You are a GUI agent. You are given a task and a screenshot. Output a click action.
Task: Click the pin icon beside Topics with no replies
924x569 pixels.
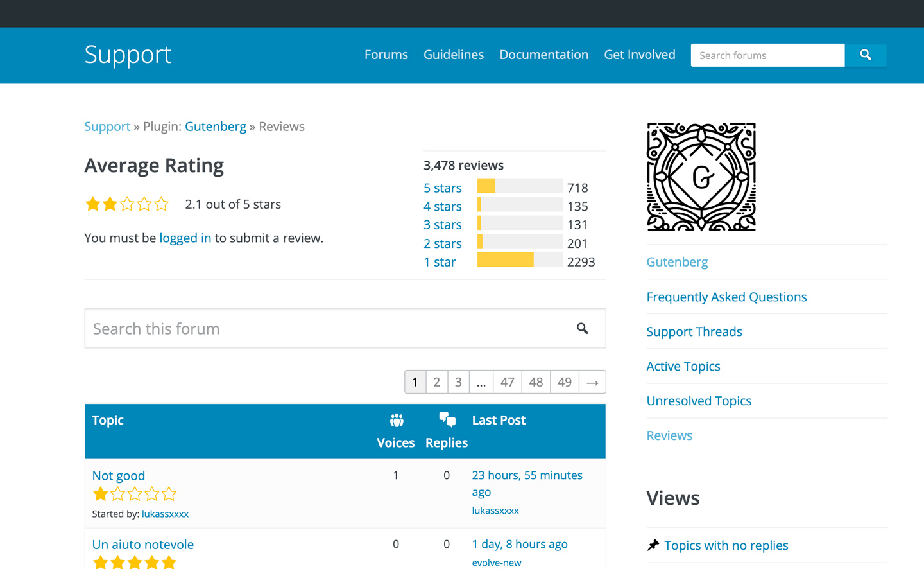tap(653, 545)
